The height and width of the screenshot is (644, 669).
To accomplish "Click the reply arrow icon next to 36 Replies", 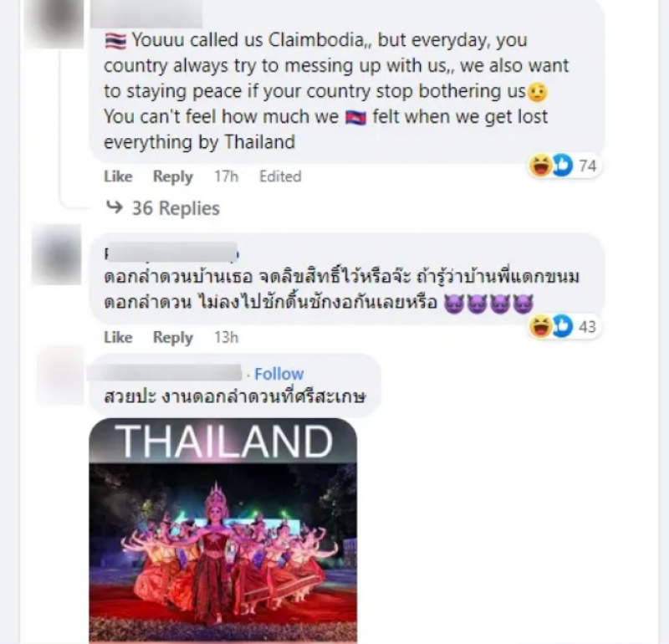I will [114, 207].
